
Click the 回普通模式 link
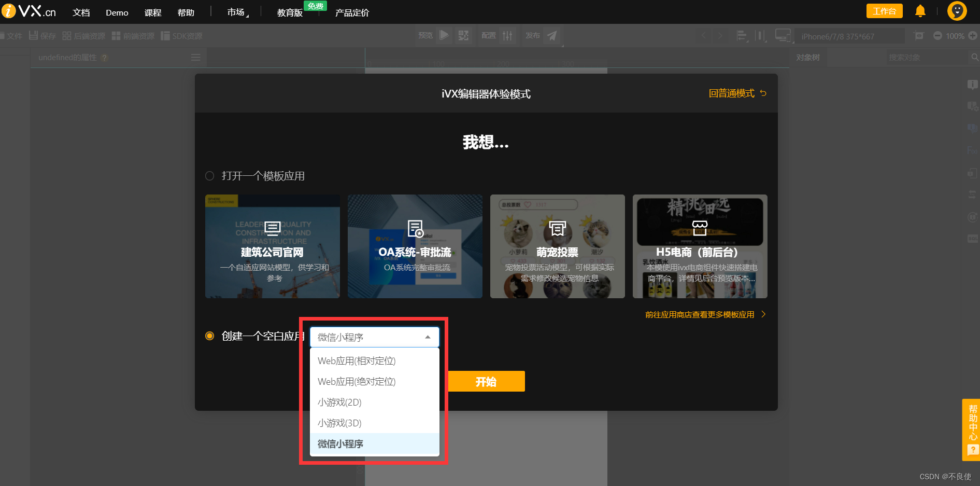coord(737,93)
